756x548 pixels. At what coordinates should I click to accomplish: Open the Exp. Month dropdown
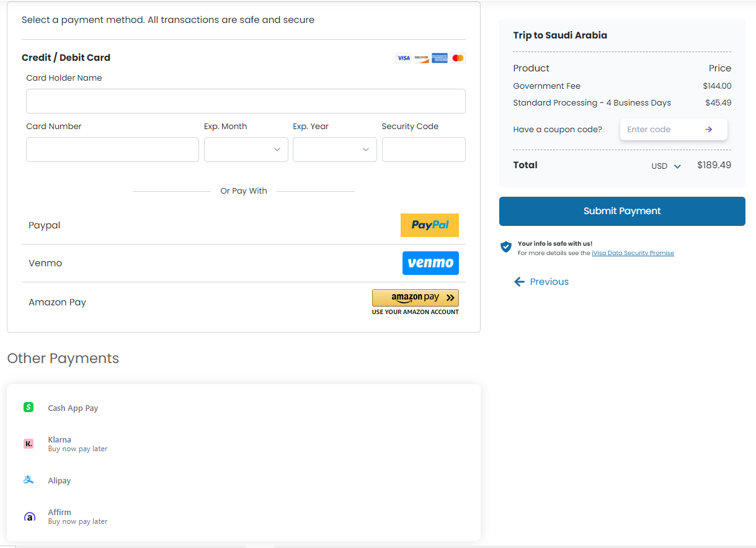coord(246,150)
